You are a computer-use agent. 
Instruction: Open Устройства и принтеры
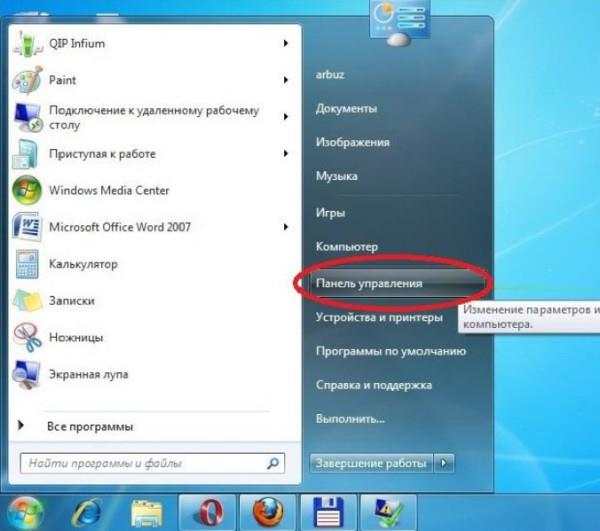379,318
